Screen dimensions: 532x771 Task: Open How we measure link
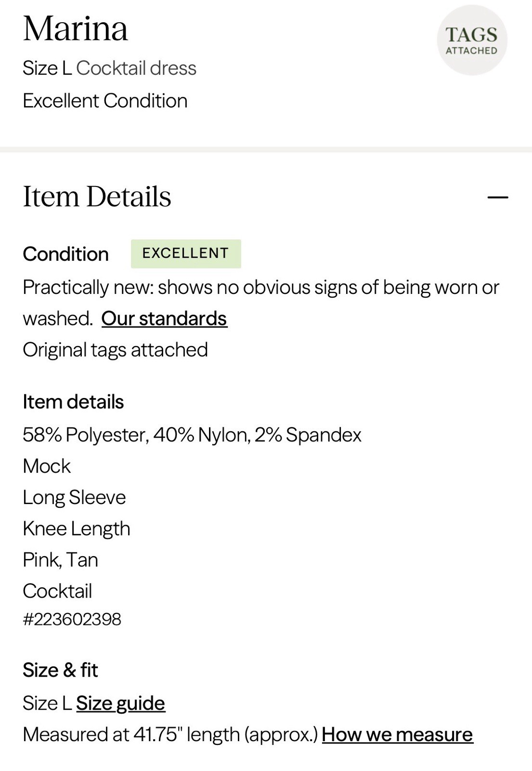[x=398, y=735]
